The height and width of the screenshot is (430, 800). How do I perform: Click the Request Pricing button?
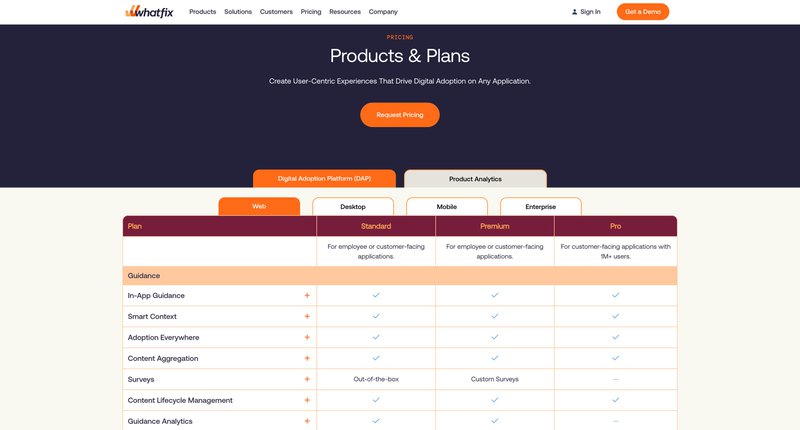click(x=400, y=115)
